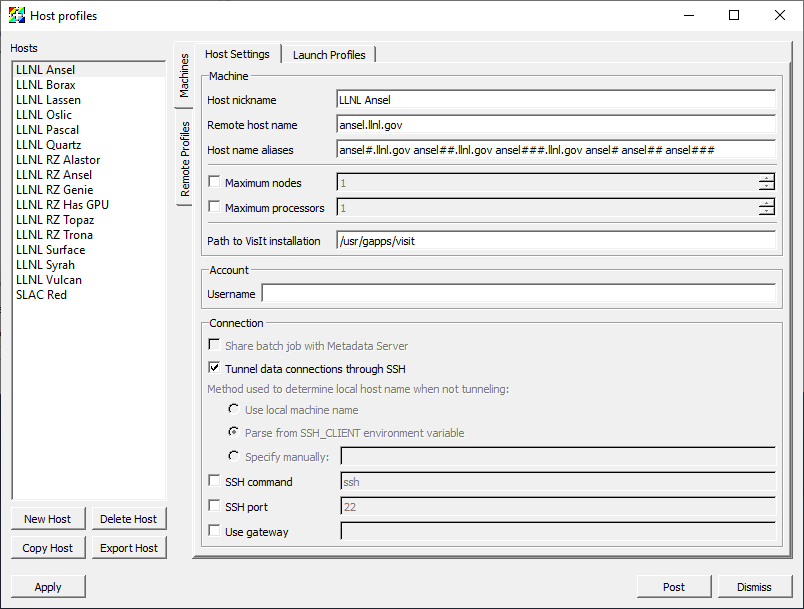Enable the SSH command checkbox

(214, 481)
